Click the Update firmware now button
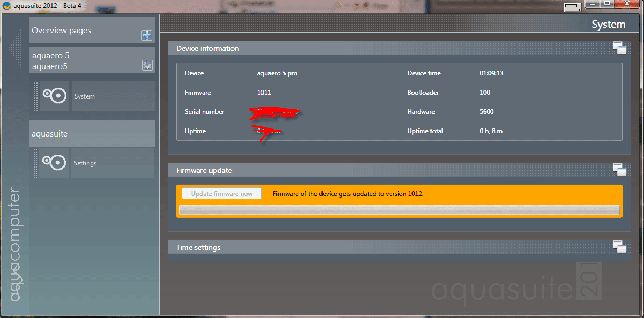The height and width of the screenshot is (318, 644). [x=222, y=193]
